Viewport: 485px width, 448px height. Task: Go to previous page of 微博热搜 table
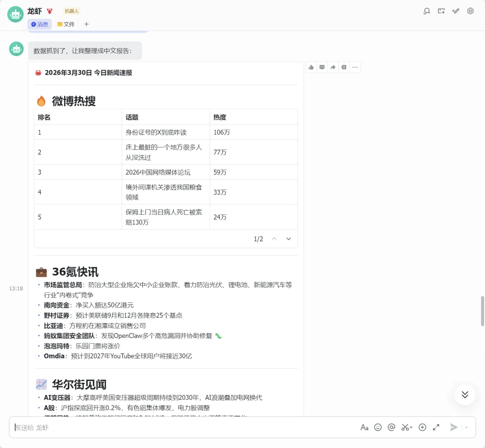(274, 239)
